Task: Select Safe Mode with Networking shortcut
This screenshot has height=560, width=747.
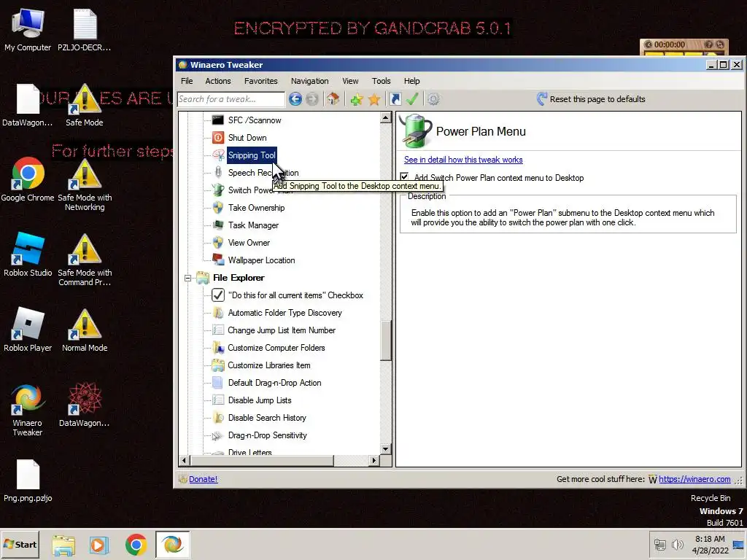Action: (85, 184)
